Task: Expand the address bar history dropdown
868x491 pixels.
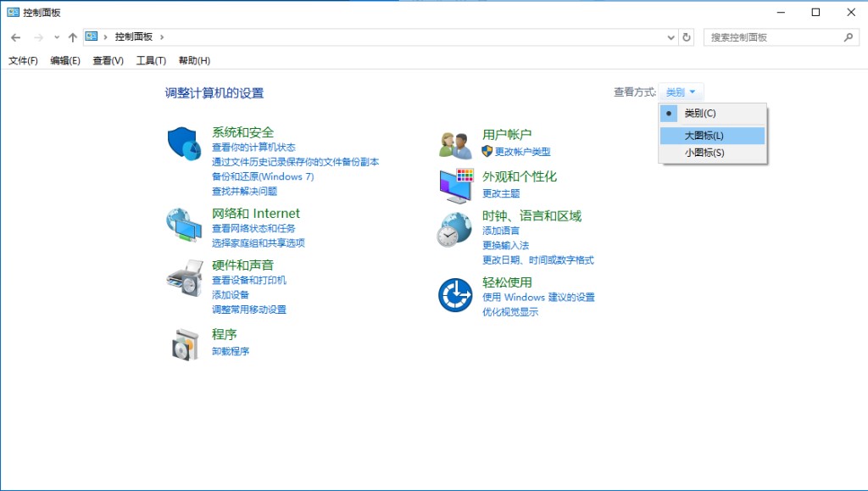Action: click(671, 37)
